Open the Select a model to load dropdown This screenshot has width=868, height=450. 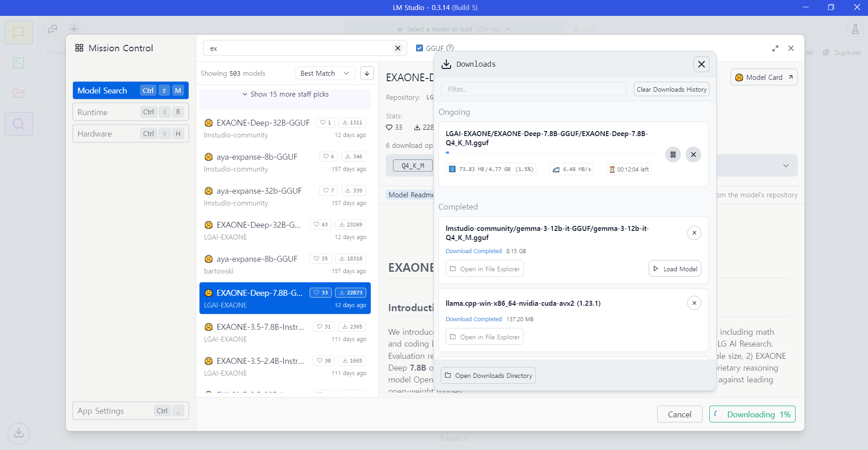click(454, 29)
